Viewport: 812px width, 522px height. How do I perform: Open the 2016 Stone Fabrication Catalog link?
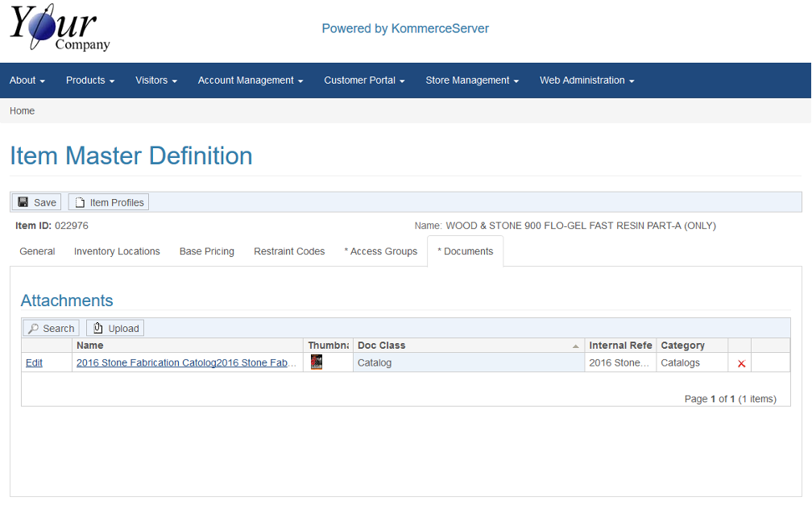click(186, 363)
